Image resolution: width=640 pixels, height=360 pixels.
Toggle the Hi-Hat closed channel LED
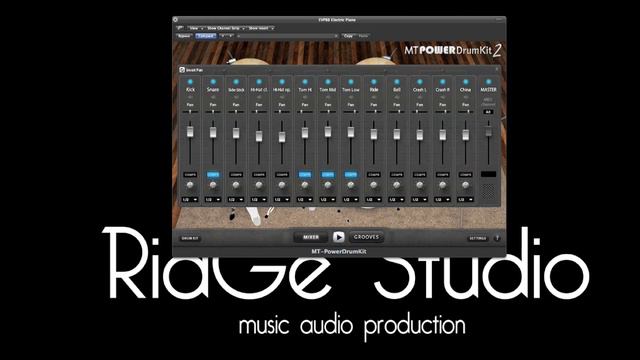[x=259, y=82]
